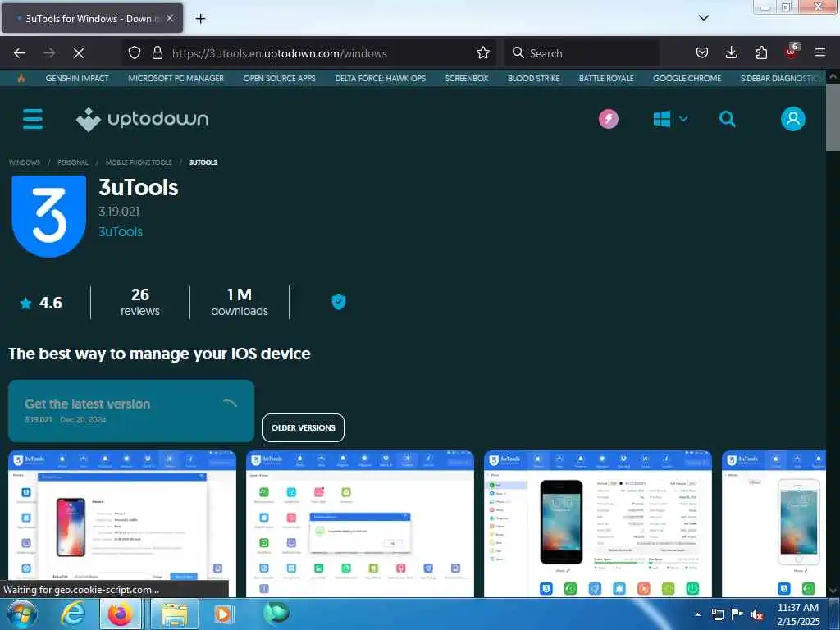This screenshot has height=630, width=840.
Task: Switch to Firefox on taskbar
Action: tap(120, 614)
